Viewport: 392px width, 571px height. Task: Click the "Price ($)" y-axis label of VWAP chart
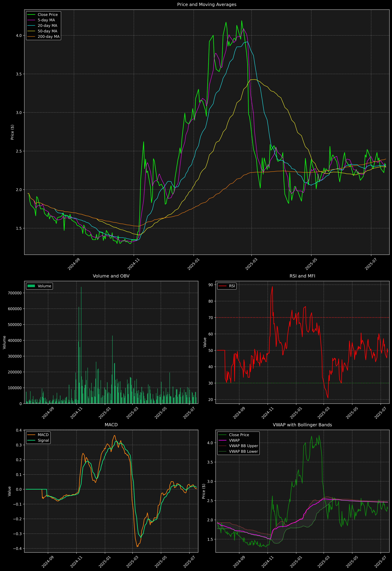(x=204, y=491)
